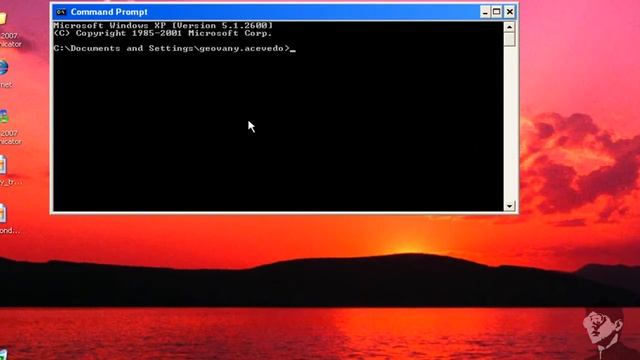This screenshot has width=640, height=360.
Task: Click the vertical scrollbar thumb
Action: click(509, 40)
